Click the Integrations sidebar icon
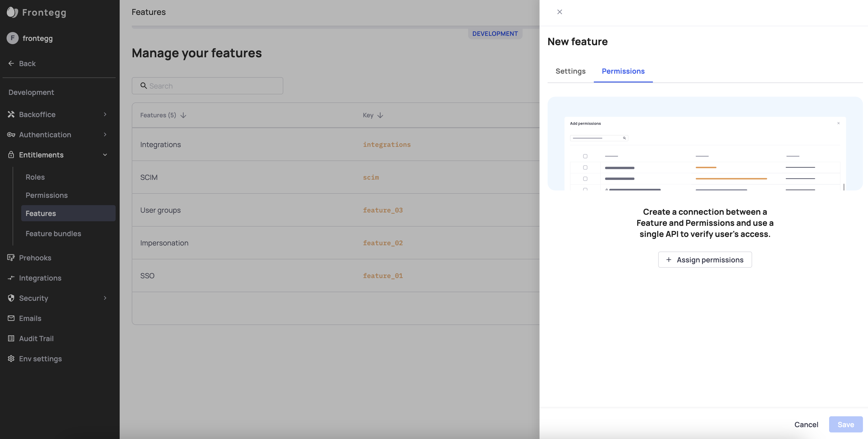Screen dimensions: 868x439 [11, 278]
